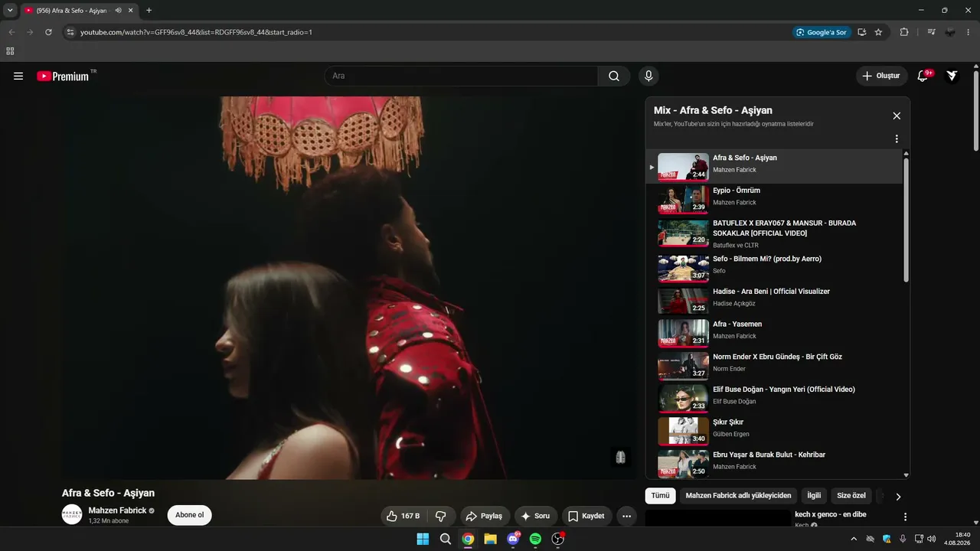View site information icon in address bar

(70, 32)
